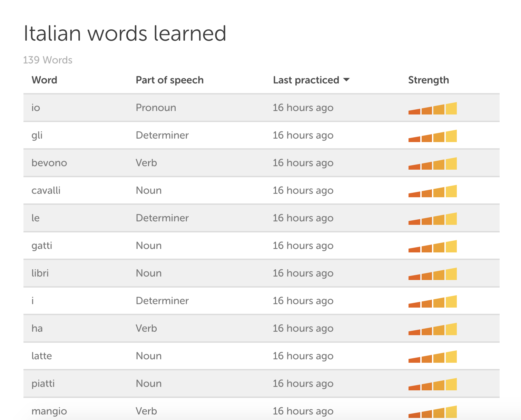Select the mangio row
Image resolution: width=521 pixels, height=420 pixels.
pos(262,410)
